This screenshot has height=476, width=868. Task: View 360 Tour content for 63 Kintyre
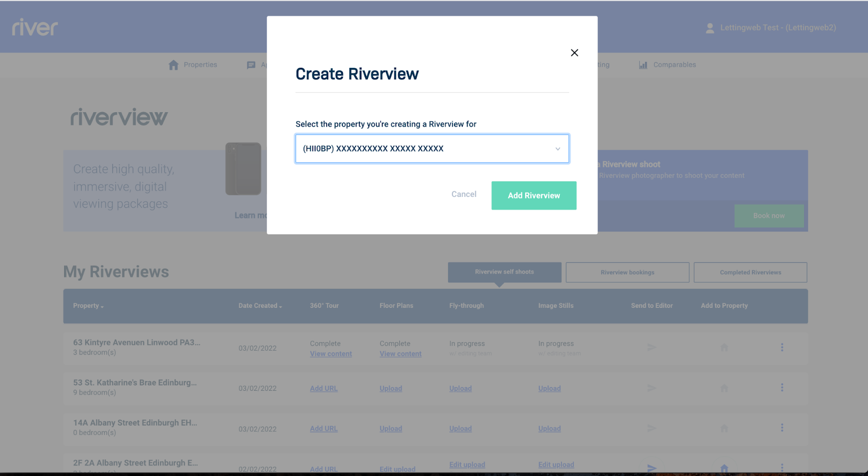click(x=331, y=354)
